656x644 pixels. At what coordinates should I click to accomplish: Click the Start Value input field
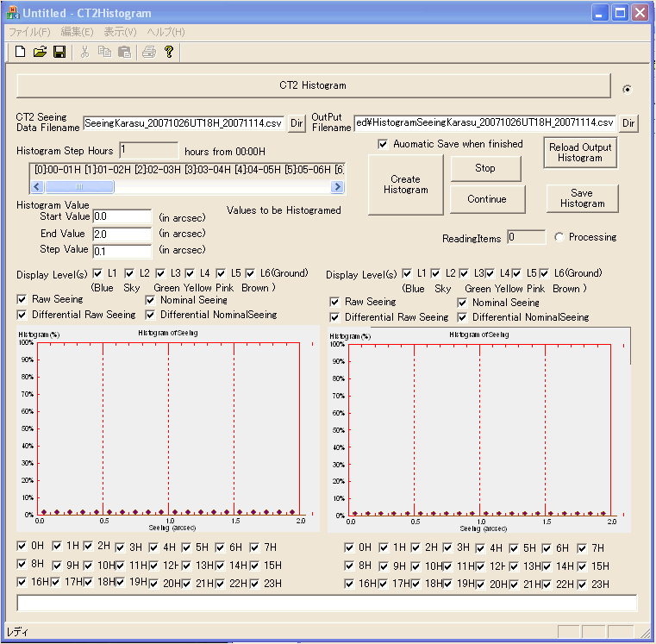coord(122,216)
